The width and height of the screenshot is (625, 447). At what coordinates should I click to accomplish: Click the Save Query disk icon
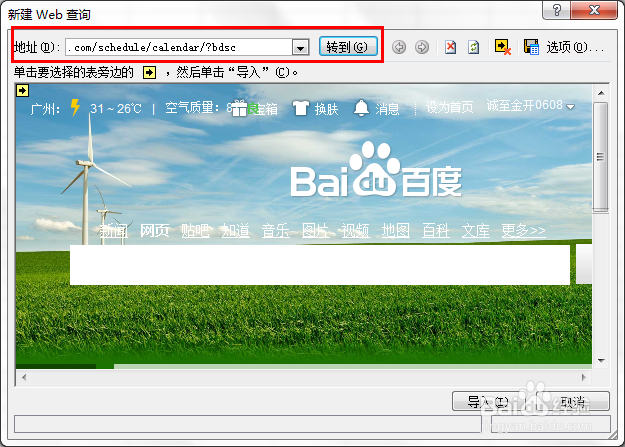pyautogui.click(x=531, y=47)
